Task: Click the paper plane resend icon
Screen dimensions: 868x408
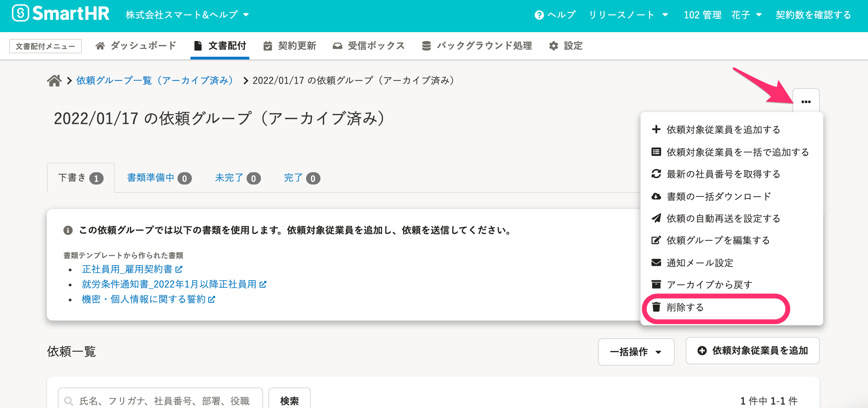Action: [x=656, y=218]
